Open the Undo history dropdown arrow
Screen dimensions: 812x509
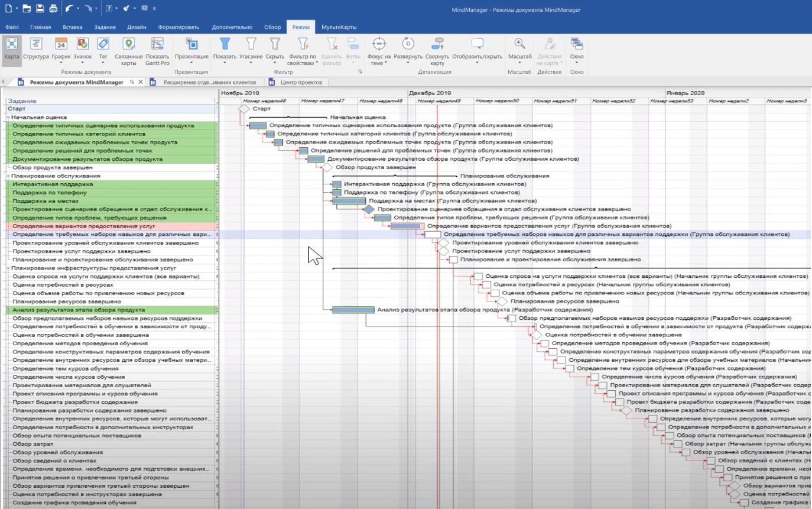coord(78,9)
